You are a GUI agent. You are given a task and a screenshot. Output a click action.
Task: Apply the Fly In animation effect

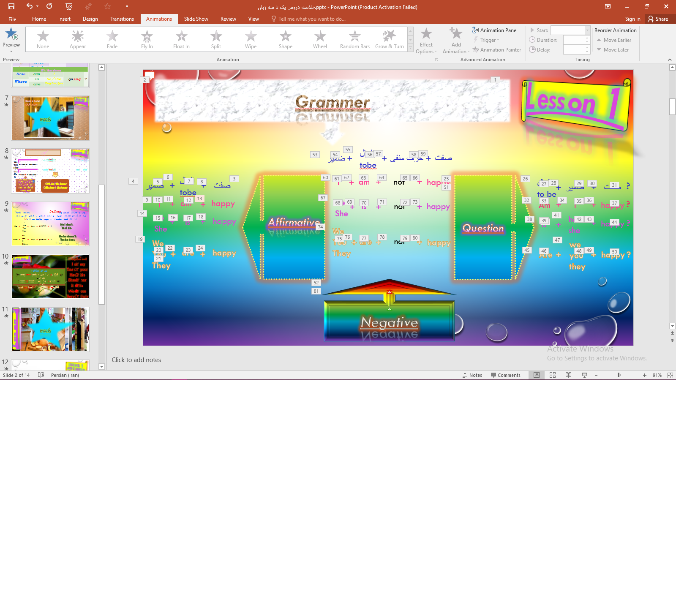coord(147,39)
